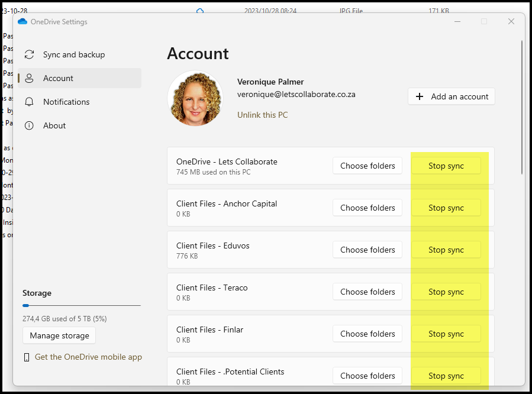Stop sync for Client Files - Finlar
Screen dimensions: 532x394
(x=446, y=334)
